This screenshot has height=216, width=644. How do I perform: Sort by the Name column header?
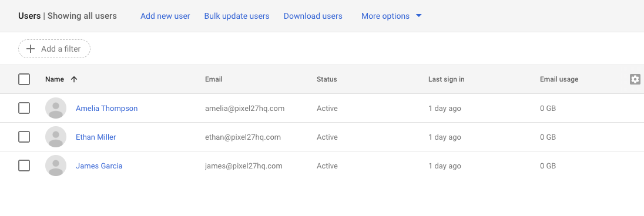point(55,79)
